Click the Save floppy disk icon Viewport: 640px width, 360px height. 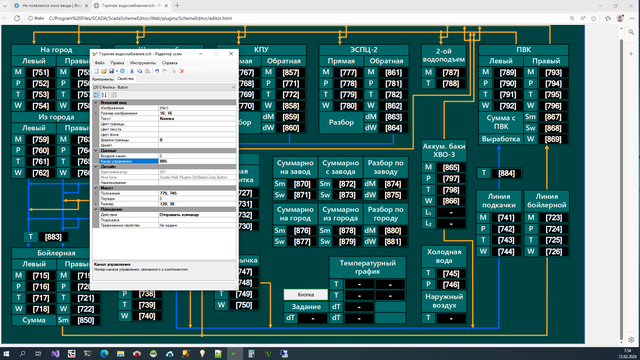pyautogui.click(x=111, y=71)
